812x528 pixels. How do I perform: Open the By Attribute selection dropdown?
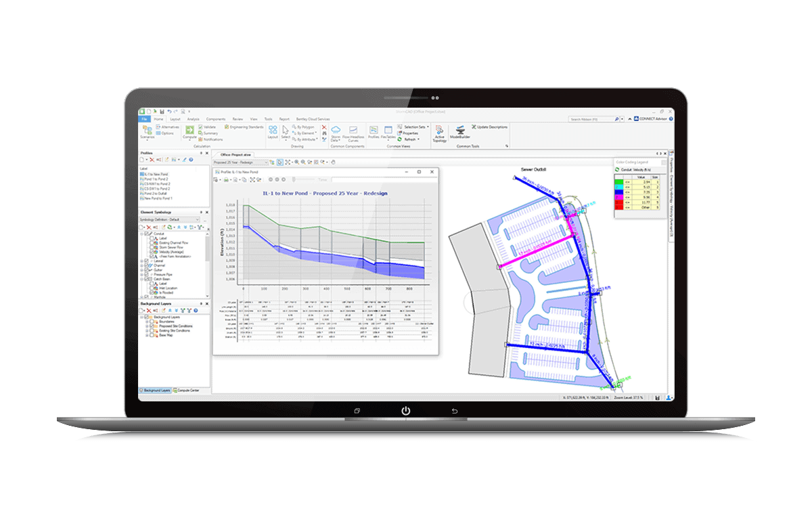pyautogui.click(x=305, y=139)
